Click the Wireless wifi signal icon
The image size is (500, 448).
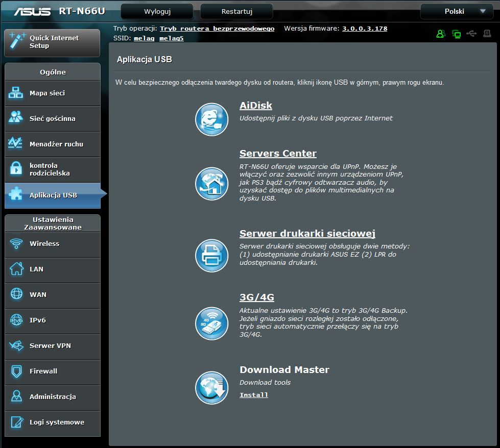(x=16, y=244)
